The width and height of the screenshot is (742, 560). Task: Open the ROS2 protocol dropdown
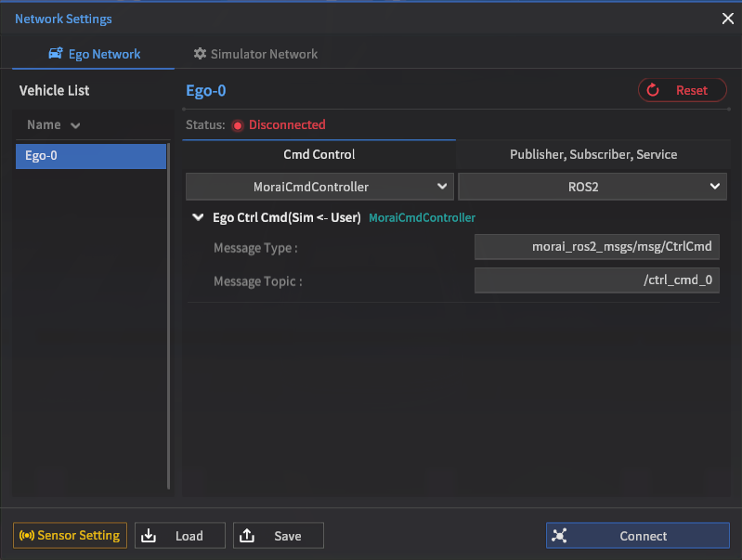tap(591, 187)
